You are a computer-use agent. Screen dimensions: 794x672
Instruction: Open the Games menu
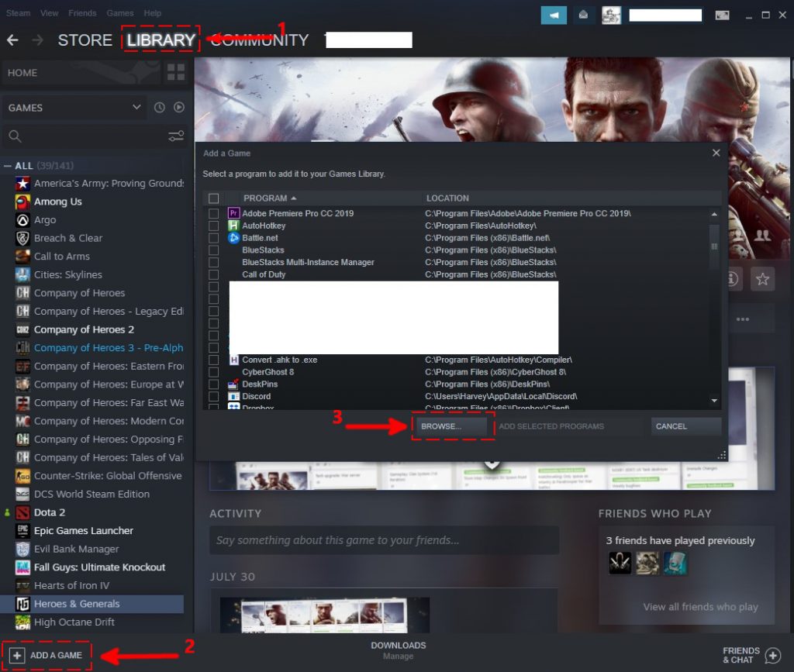[120, 13]
